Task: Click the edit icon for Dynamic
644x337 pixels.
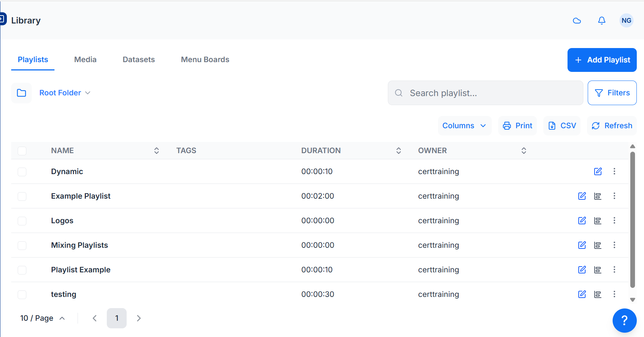Action: (598, 171)
